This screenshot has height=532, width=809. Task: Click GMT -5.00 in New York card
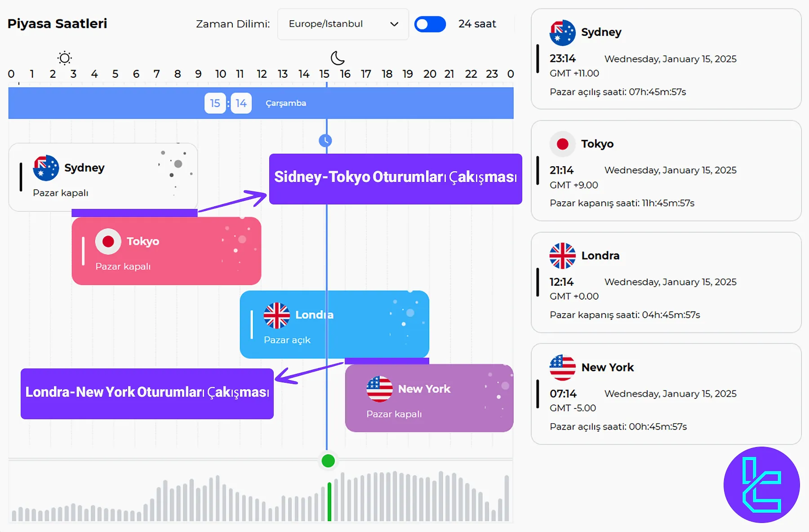[573, 408]
